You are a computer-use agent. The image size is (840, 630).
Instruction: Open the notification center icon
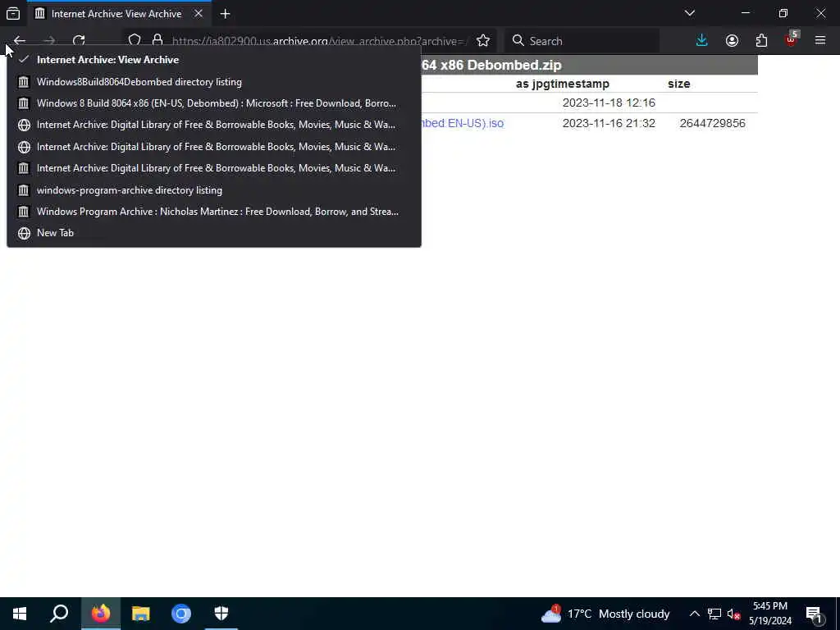[814, 614]
